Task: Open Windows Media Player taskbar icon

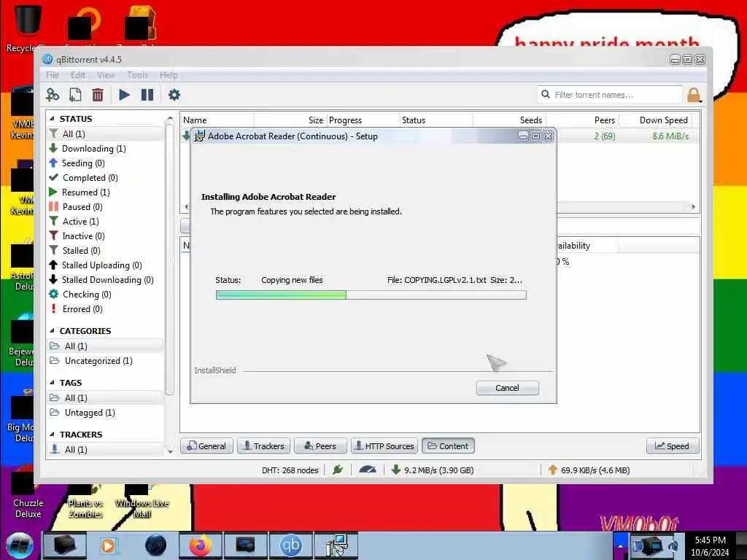Action: [x=109, y=545]
